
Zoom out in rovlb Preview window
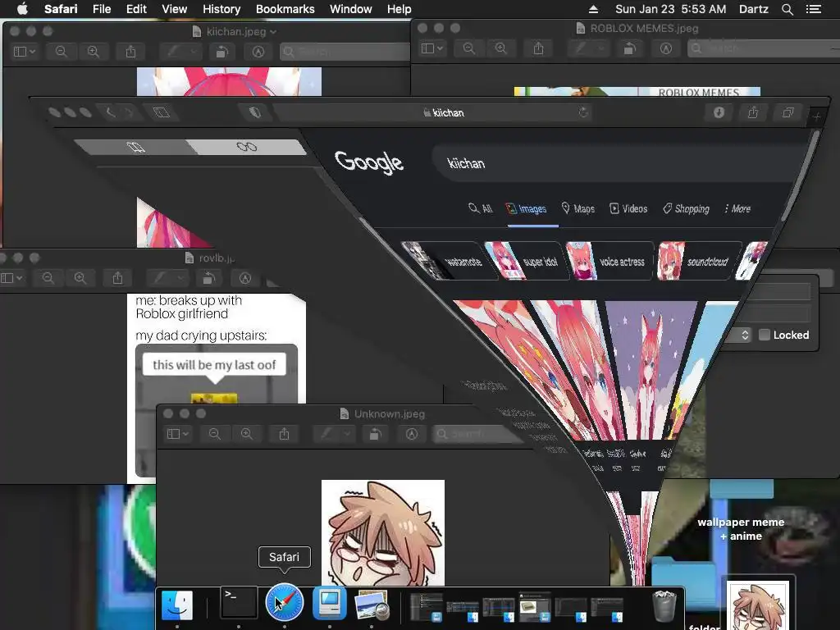[48, 278]
